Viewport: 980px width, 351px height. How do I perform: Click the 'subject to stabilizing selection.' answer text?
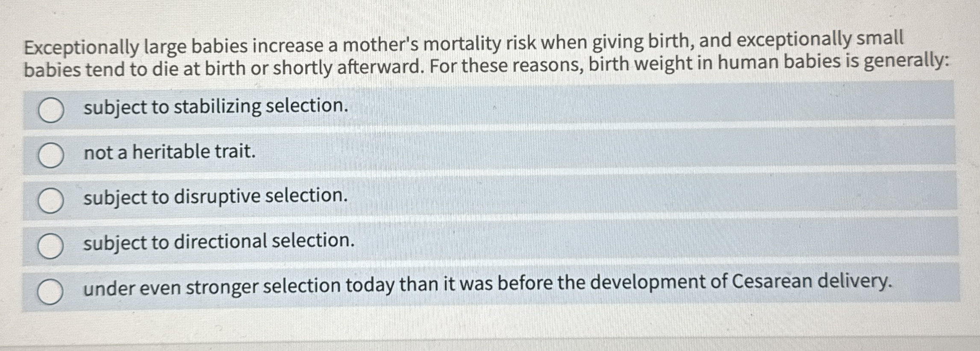[x=216, y=106]
